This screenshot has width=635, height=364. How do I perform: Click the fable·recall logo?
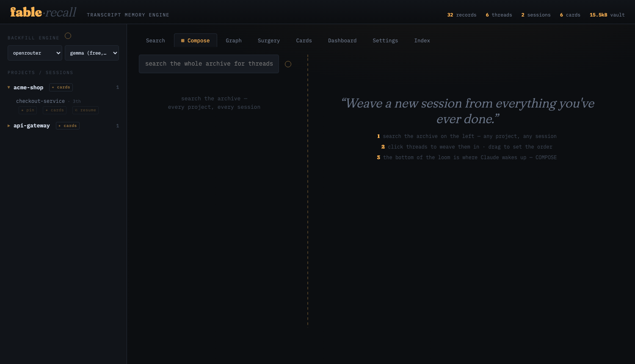pos(43,12)
